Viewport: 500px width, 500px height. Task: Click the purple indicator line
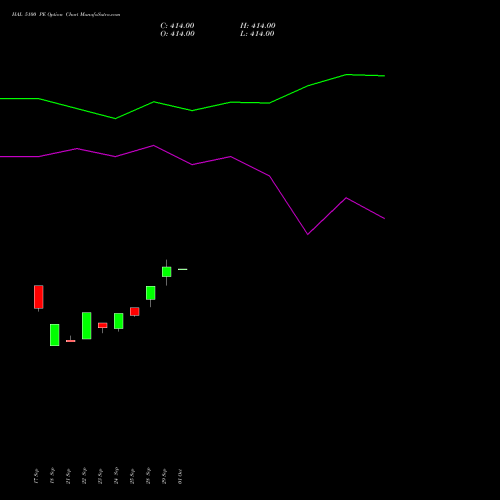pyautogui.click(x=192, y=165)
